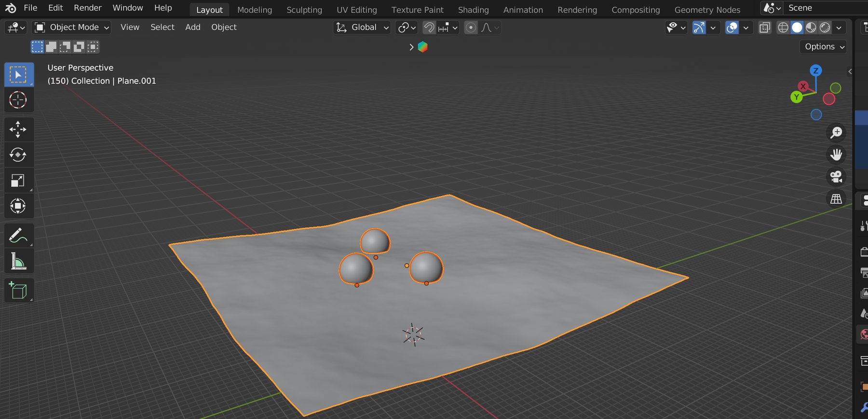
Task: Select the Extend selection mode icon
Action: [51, 47]
